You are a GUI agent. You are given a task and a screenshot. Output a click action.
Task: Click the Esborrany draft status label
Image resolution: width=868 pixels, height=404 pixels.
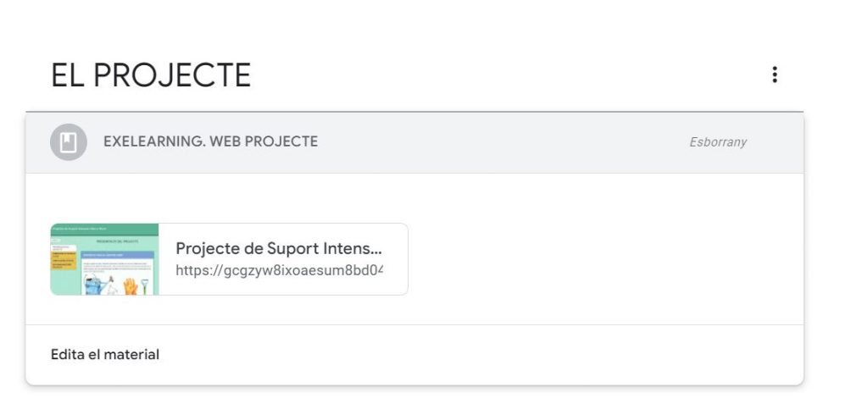click(x=717, y=142)
